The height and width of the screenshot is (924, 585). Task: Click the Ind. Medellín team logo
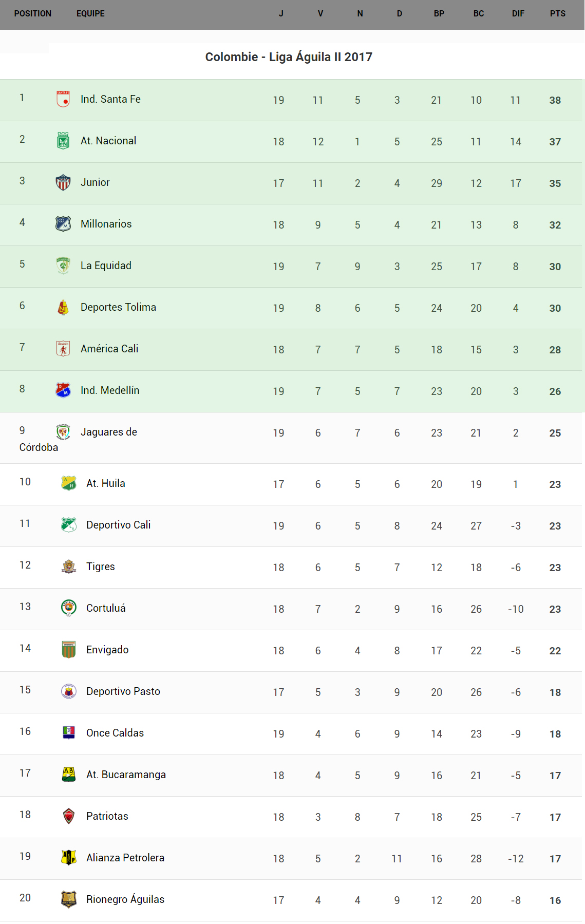point(63,390)
